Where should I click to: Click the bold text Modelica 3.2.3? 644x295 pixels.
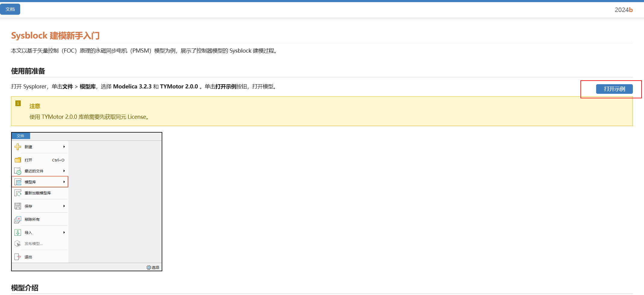132,87
